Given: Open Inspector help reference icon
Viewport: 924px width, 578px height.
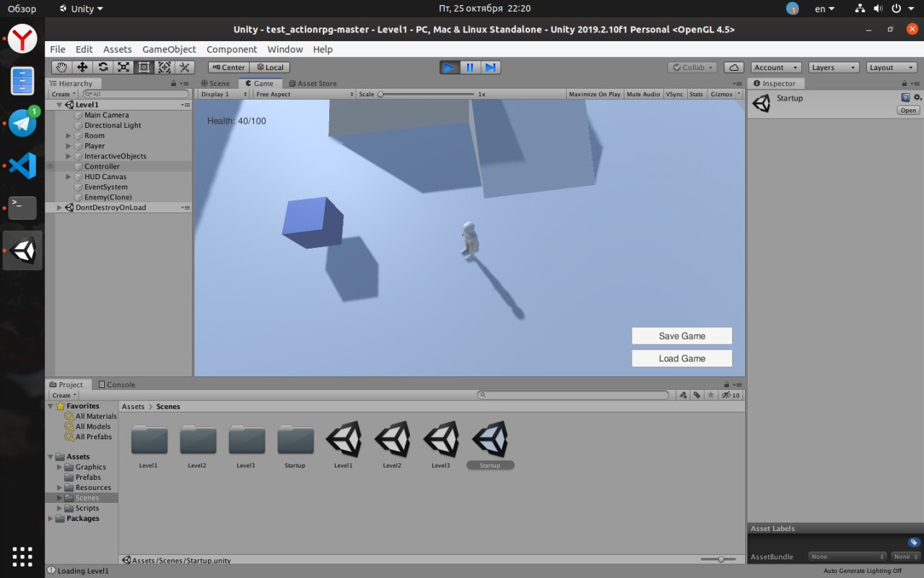Looking at the screenshot, I should coord(905,98).
